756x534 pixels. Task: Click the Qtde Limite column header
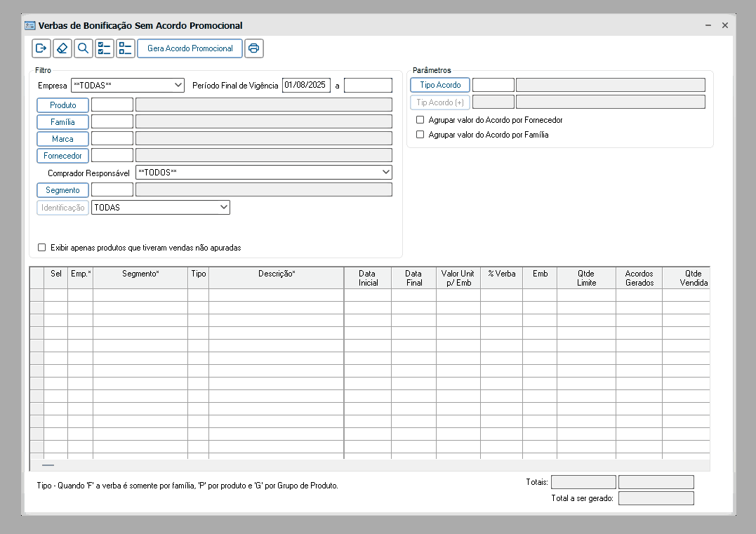[x=586, y=278]
